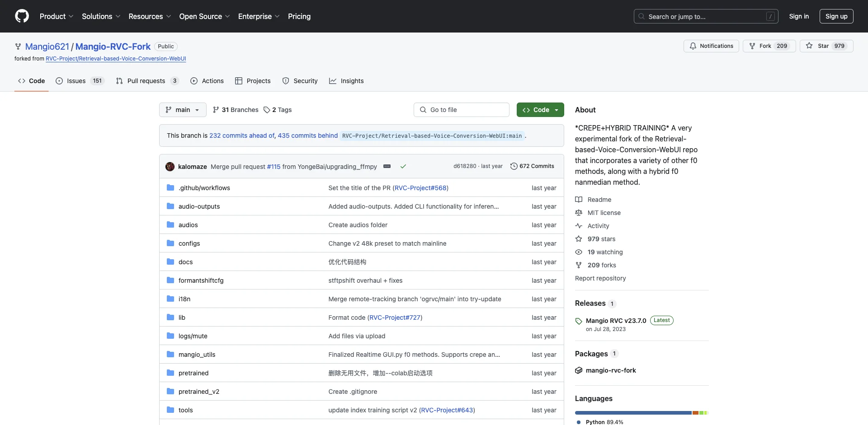This screenshot has height=425, width=868.
Task: Click the branch icon beside 31 Branches
Action: [x=216, y=110]
